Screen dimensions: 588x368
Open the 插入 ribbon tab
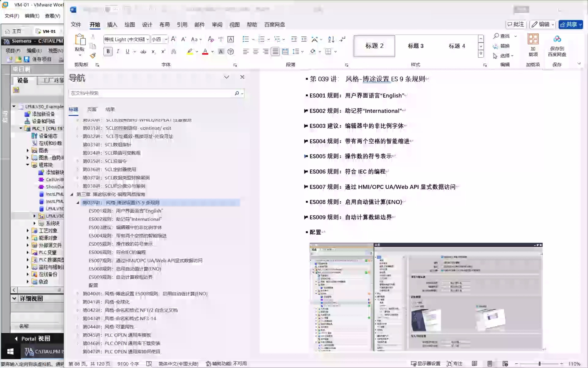(x=112, y=25)
